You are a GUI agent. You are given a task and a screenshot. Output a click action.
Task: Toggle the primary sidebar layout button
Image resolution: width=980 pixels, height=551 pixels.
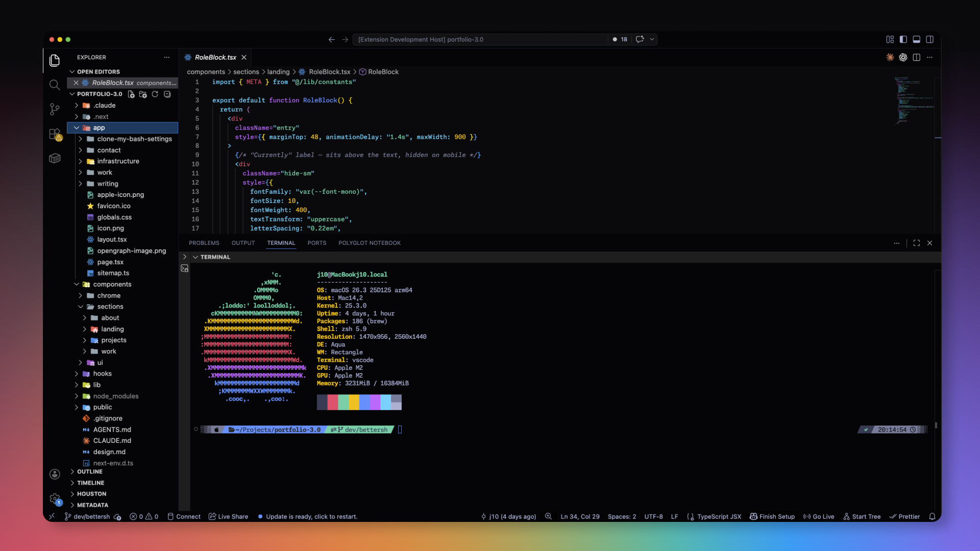pyautogui.click(x=903, y=39)
